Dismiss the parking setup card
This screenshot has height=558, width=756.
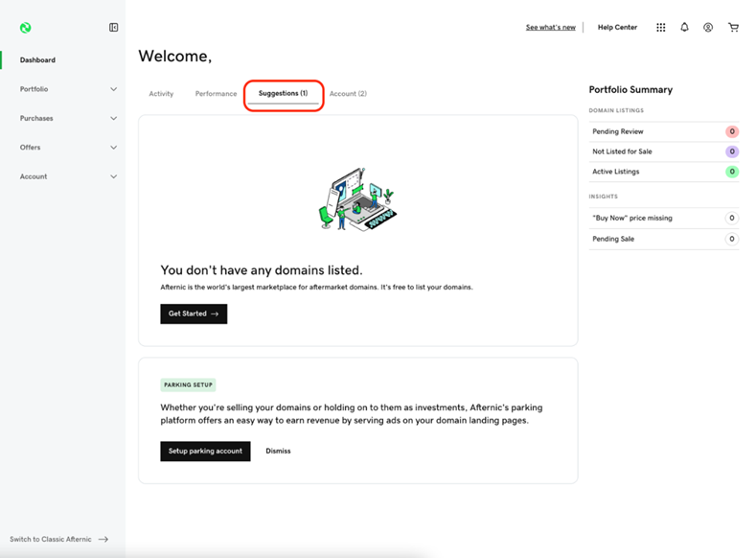coord(278,452)
